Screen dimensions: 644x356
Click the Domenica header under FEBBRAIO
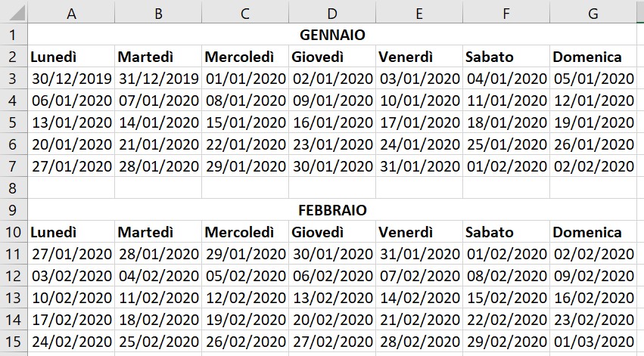(x=593, y=232)
